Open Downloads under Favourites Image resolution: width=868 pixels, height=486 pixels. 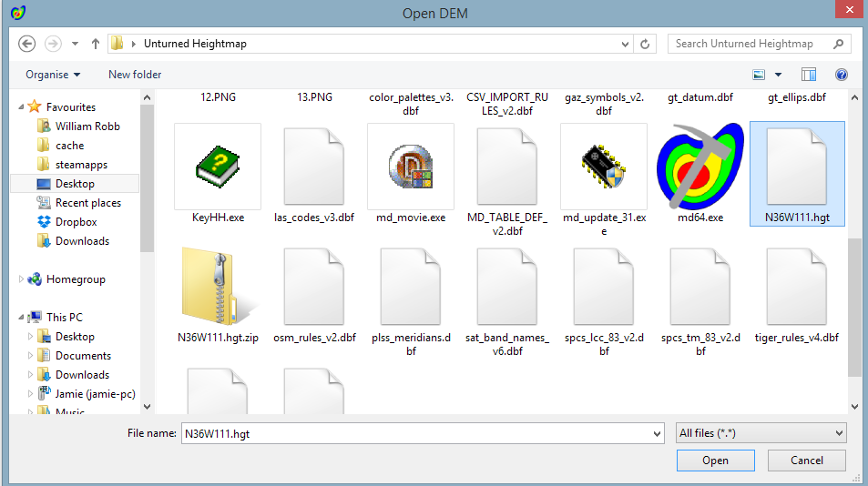[x=82, y=241]
